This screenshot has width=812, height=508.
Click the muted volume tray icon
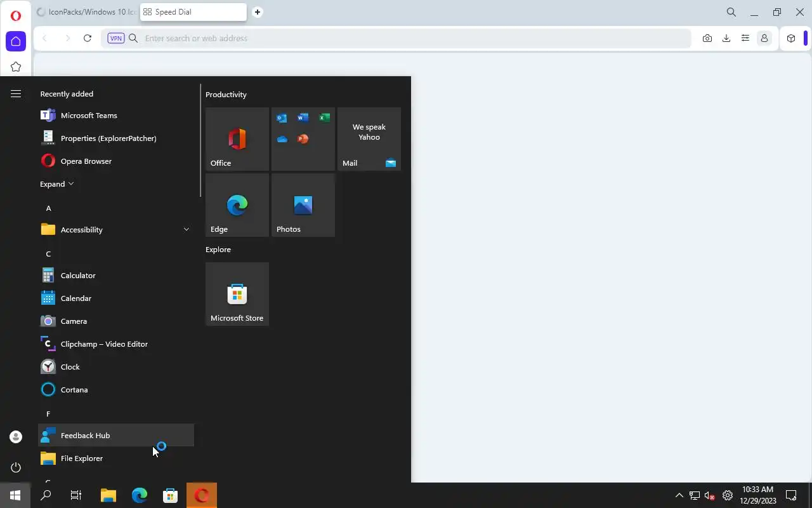(x=710, y=495)
